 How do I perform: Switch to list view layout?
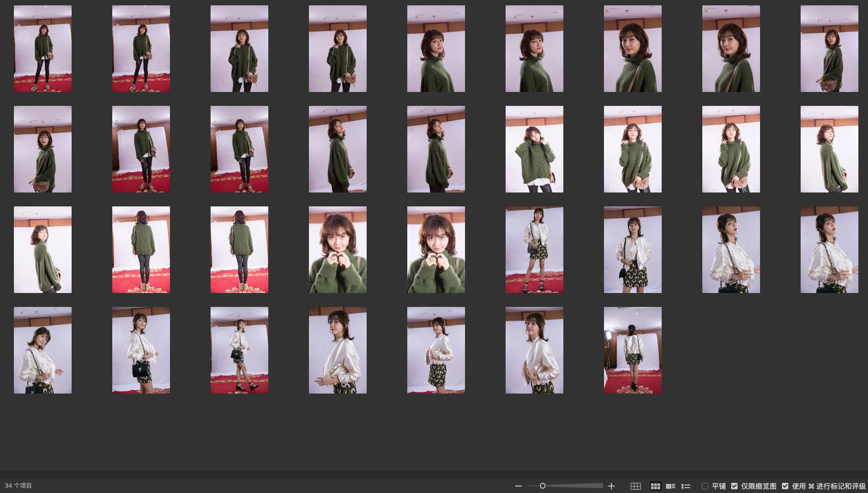686,486
